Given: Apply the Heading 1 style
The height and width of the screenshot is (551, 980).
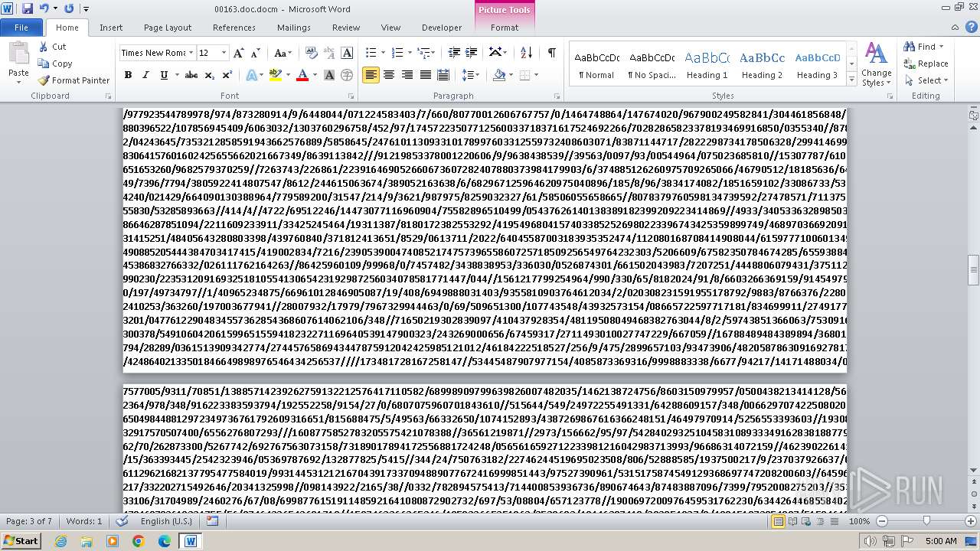Looking at the screenshot, I should [x=707, y=65].
